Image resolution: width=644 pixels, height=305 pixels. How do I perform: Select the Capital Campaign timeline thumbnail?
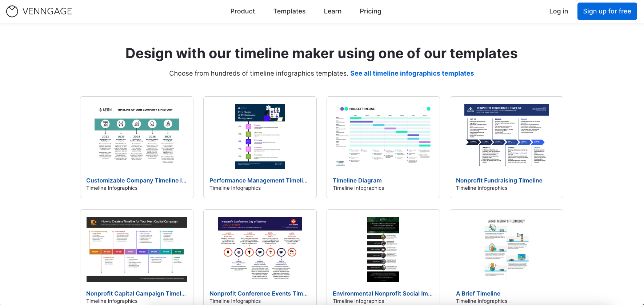point(137,249)
